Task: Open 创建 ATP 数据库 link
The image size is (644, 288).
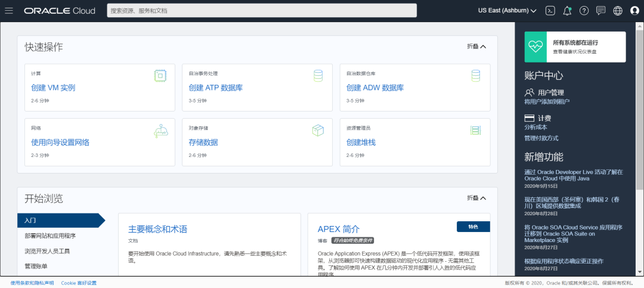Action: (216, 88)
